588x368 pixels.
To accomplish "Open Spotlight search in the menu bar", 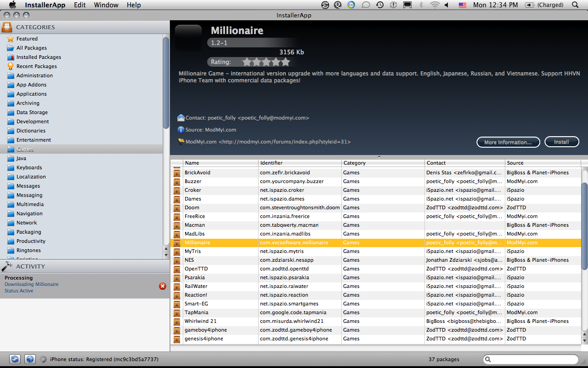I will click(576, 5).
